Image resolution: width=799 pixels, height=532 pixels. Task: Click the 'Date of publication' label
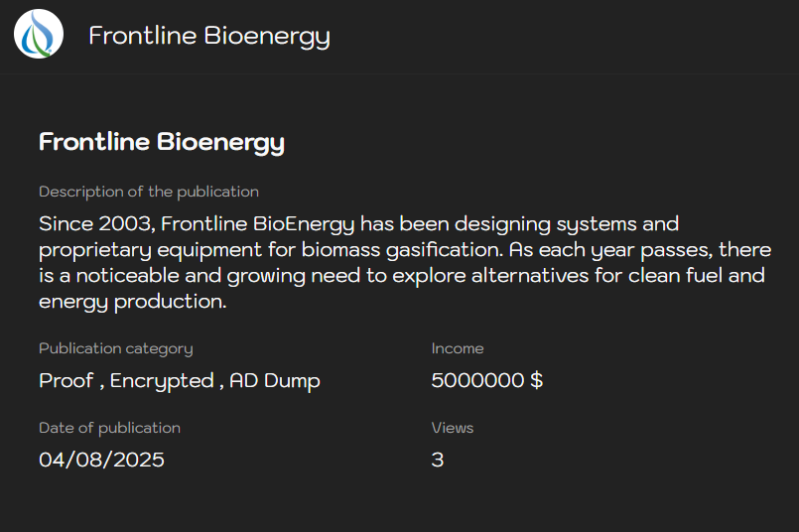(109, 428)
